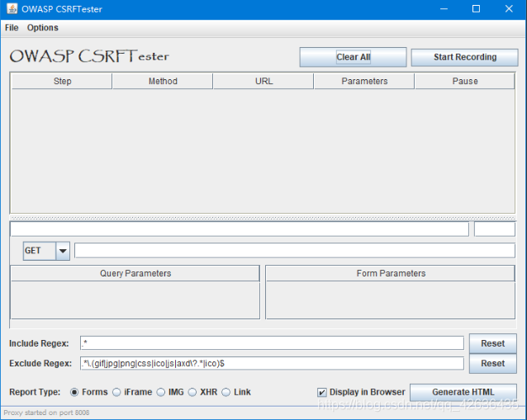Open the GET method dropdown

coord(46,251)
